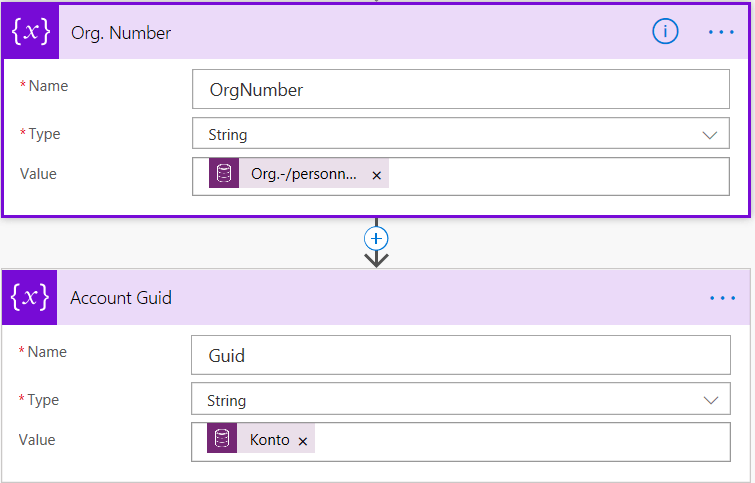Open the Org. Number ellipsis menu
The image size is (755, 483).
[x=721, y=32]
